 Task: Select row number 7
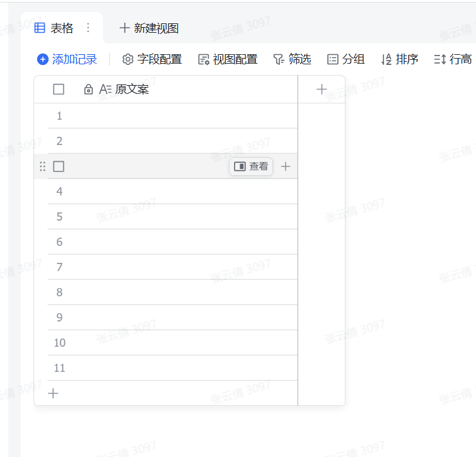click(x=59, y=267)
